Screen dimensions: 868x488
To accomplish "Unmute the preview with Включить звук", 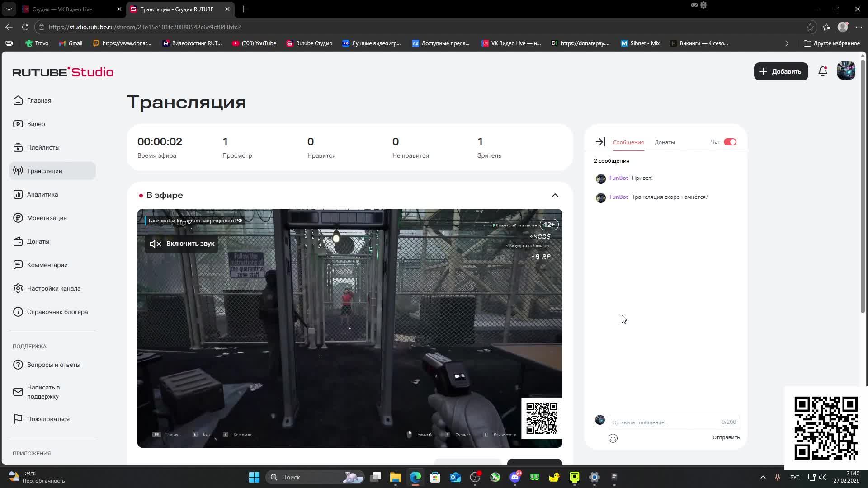I will point(182,244).
